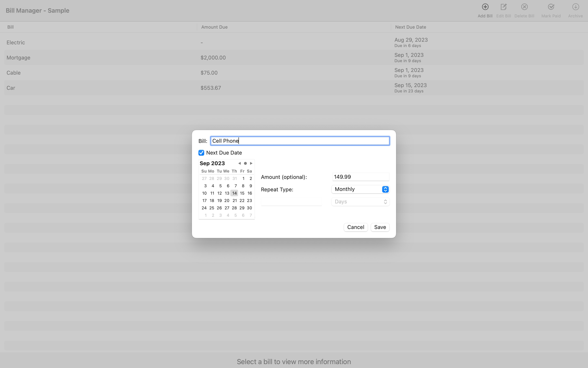Select September 1 in the calendar
The height and width of the screenshot is (368, 588).
coord(243,178)
